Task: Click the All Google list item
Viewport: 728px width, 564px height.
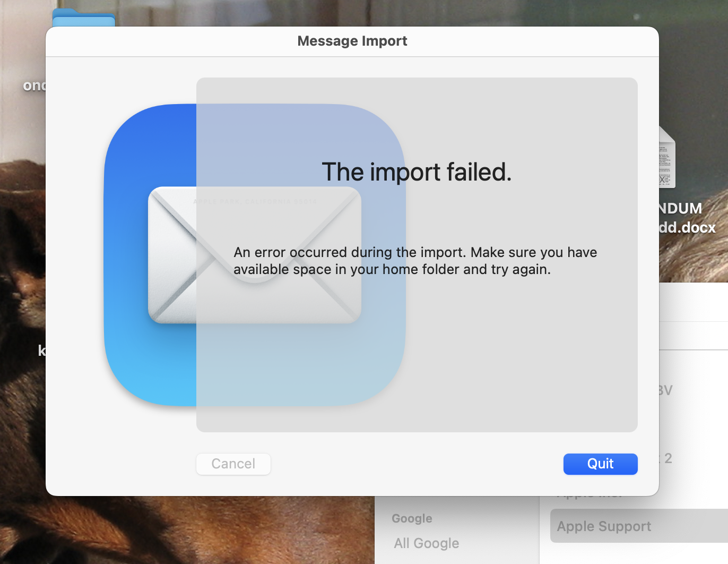Action: [426, 543]
